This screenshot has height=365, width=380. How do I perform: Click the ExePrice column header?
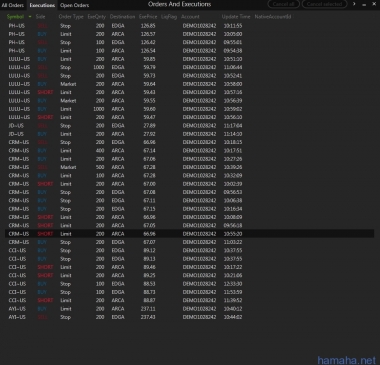148,17
